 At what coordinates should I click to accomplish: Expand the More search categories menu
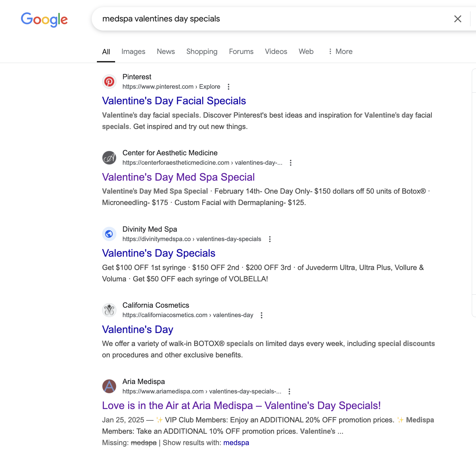[340, 51]
